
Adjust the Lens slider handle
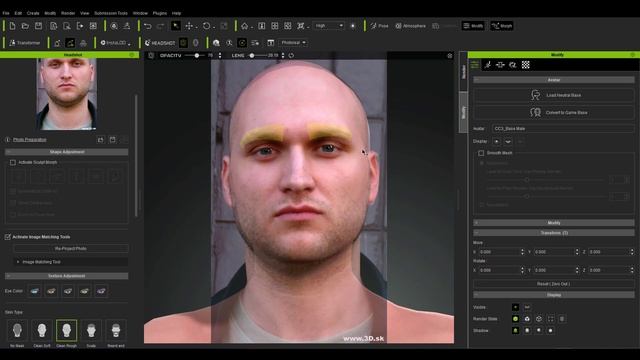[252, 56]
